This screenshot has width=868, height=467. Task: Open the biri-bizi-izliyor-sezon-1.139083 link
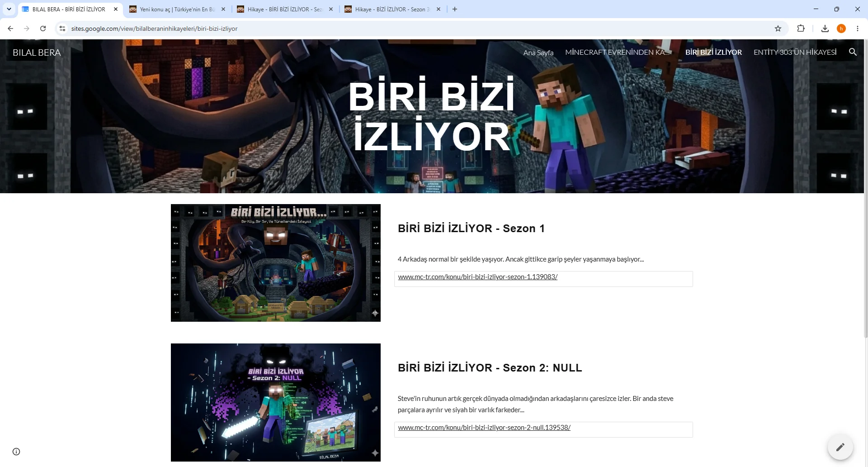coord(478,277)
